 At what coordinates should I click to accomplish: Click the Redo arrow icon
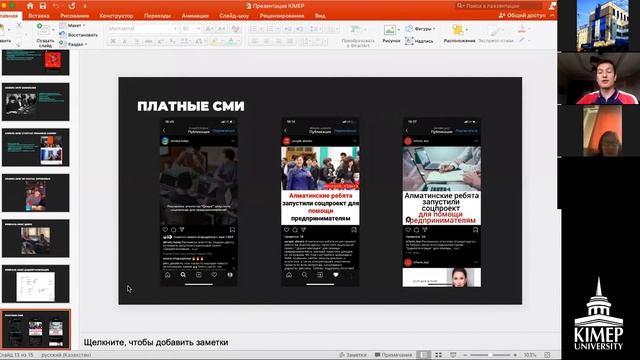click(x=72, y=6)
